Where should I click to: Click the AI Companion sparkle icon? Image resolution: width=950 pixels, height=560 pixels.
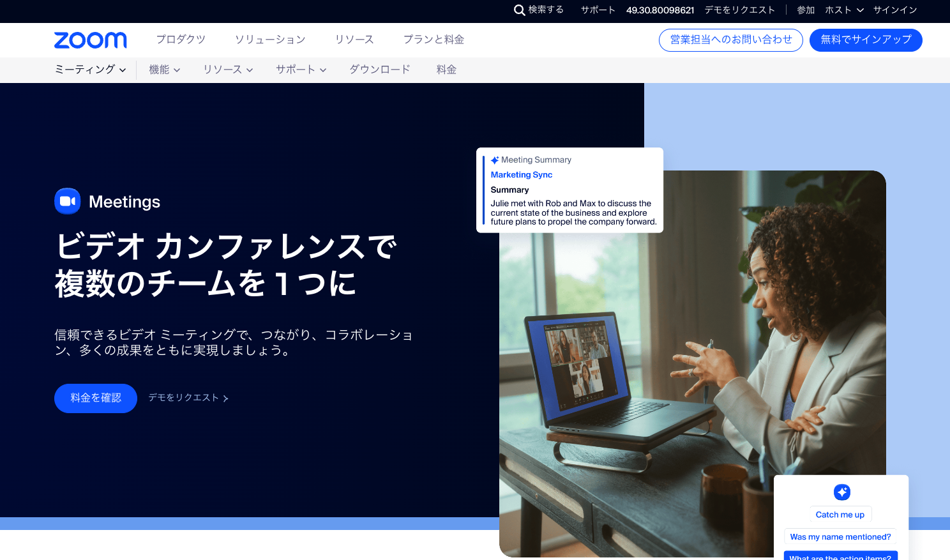coord(841,492)
